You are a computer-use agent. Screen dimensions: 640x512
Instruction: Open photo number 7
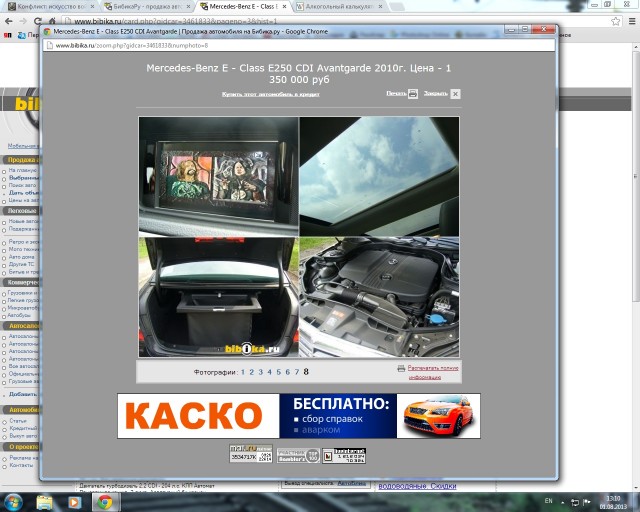pyautogui.click(x=297, y=372)
